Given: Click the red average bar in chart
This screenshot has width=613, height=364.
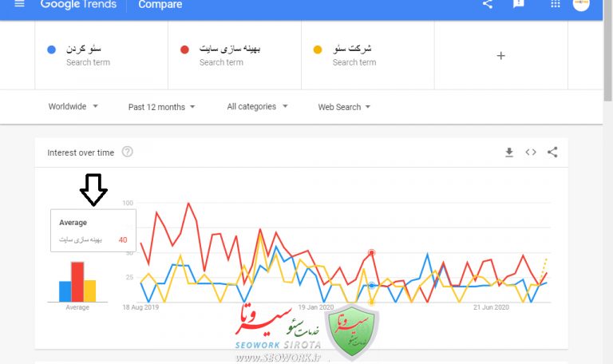Looking at the screenshot, I should click(x=77, y=282).
